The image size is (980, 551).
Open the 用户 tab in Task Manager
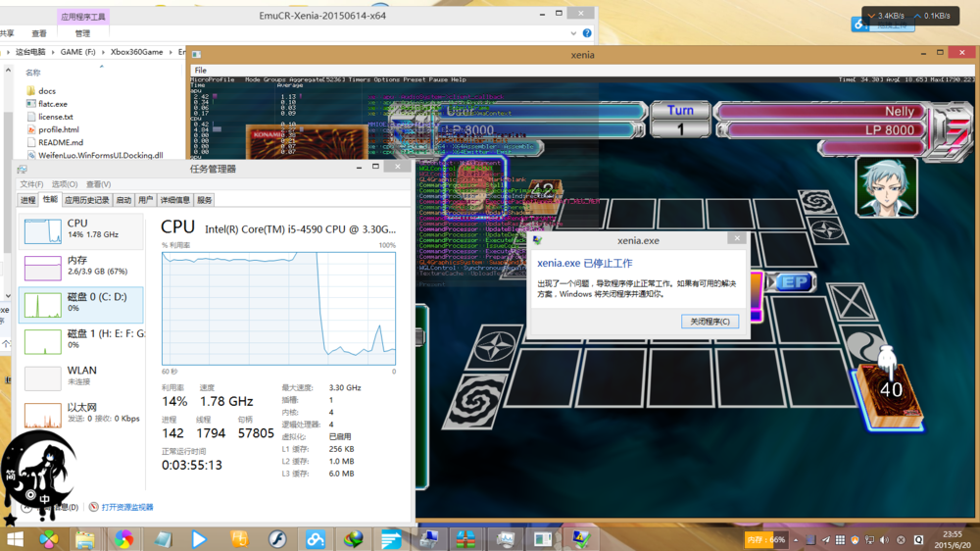click(x=146, y=200)
